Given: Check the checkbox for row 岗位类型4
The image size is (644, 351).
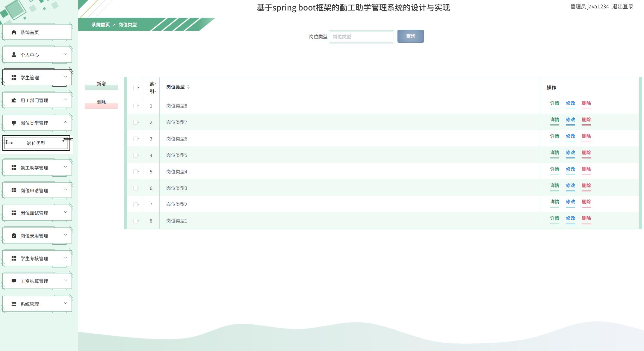Looking at the screenshot, I should (x=135, y=172).
